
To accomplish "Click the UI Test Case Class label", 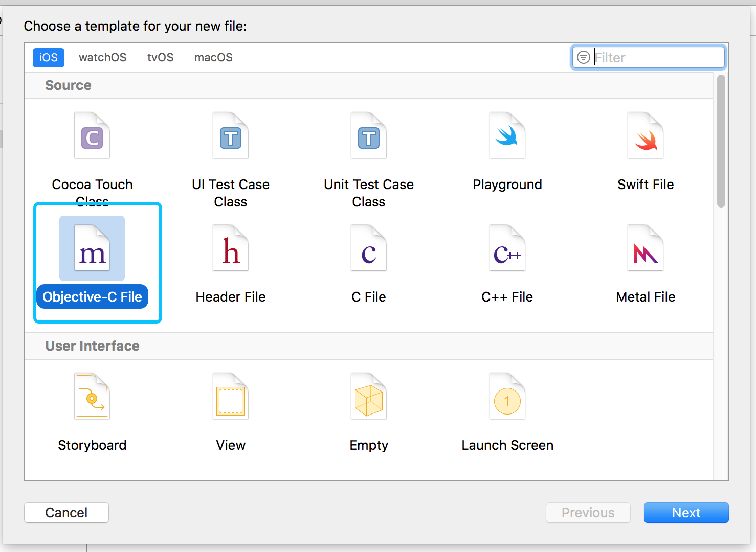I will pyautogui.click(x=231, y=193).
